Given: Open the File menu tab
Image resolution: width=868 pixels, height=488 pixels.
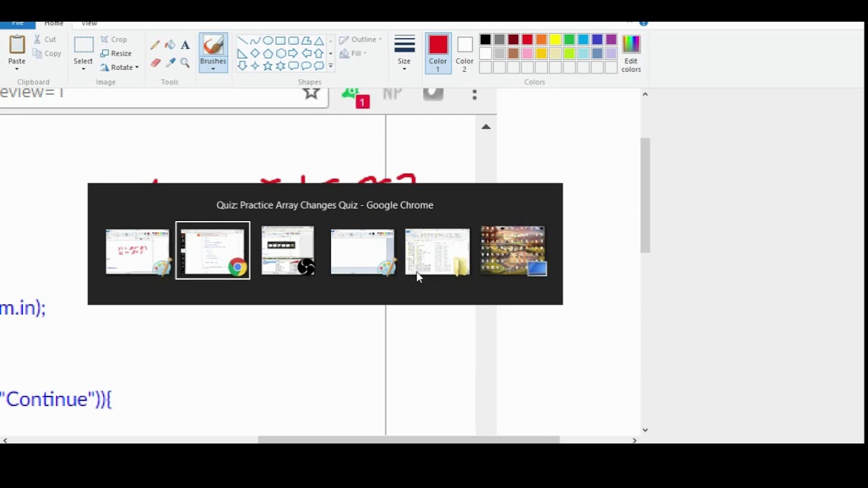Looking at the screenshot, I should pos(17,24).
